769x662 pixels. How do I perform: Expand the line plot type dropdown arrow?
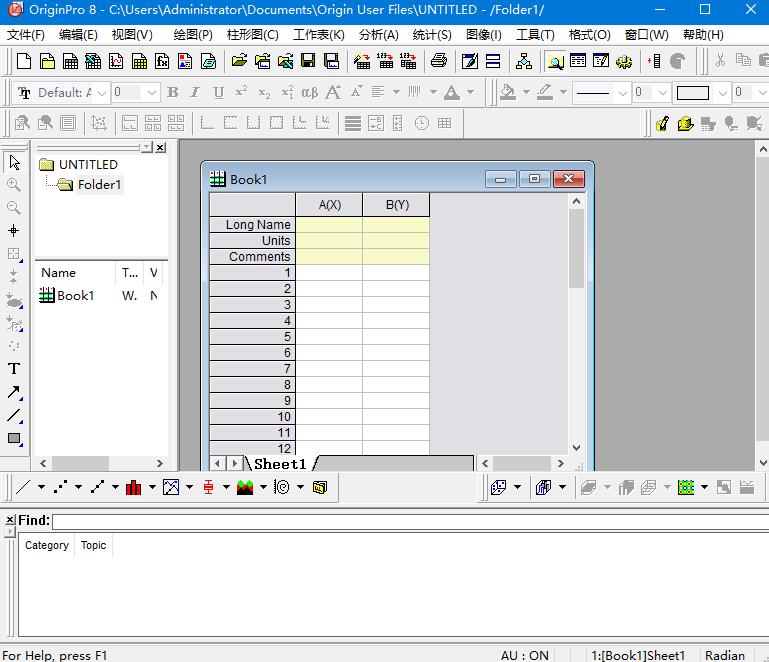pos(41,487)
